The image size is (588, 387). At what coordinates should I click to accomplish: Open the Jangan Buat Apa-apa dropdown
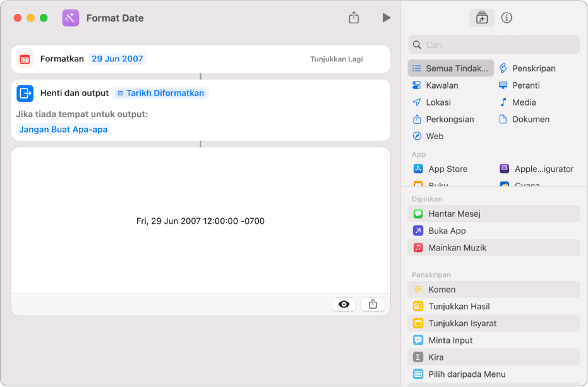tap(64, 130)
